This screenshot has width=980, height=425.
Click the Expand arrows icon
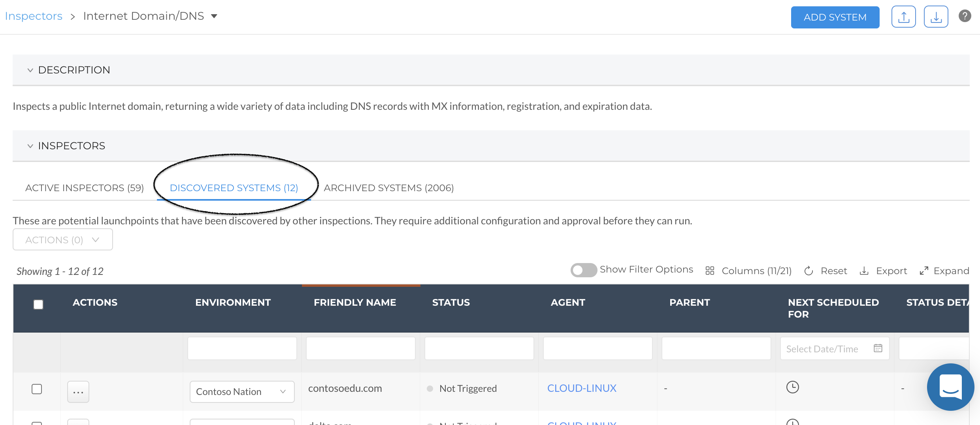[923, 271]
